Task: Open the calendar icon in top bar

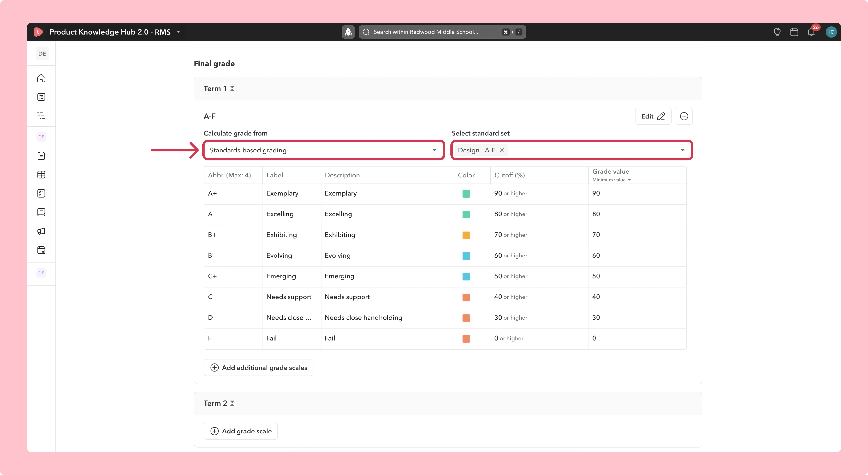Action: point(794,32)
